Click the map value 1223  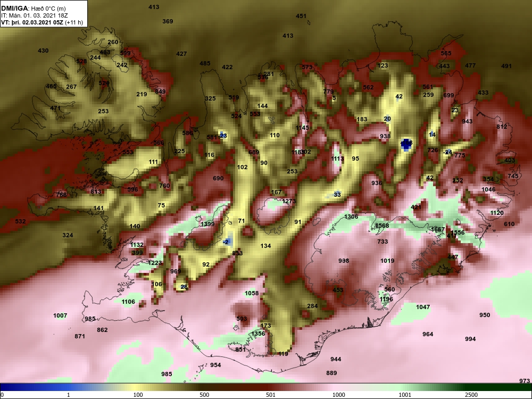[x=155, y=263]
